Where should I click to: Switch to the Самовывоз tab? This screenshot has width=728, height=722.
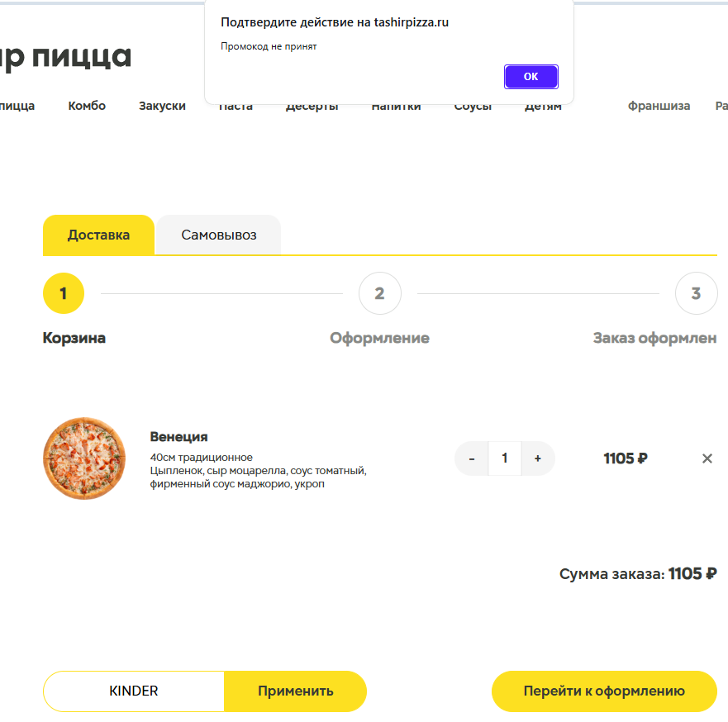[219, 235]
